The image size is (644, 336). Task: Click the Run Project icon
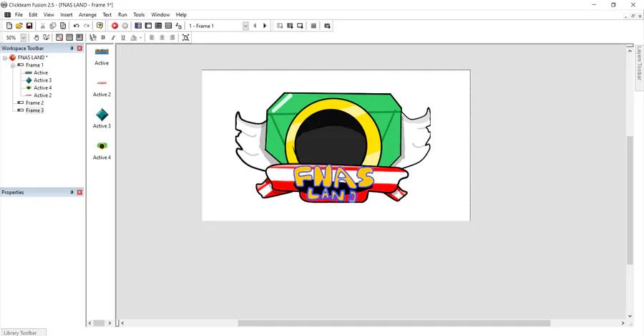tap(280, 26)
